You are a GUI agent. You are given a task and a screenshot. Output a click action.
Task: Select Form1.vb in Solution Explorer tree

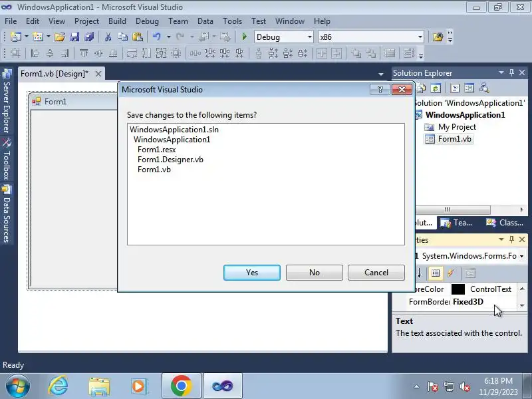click(454, 139)
